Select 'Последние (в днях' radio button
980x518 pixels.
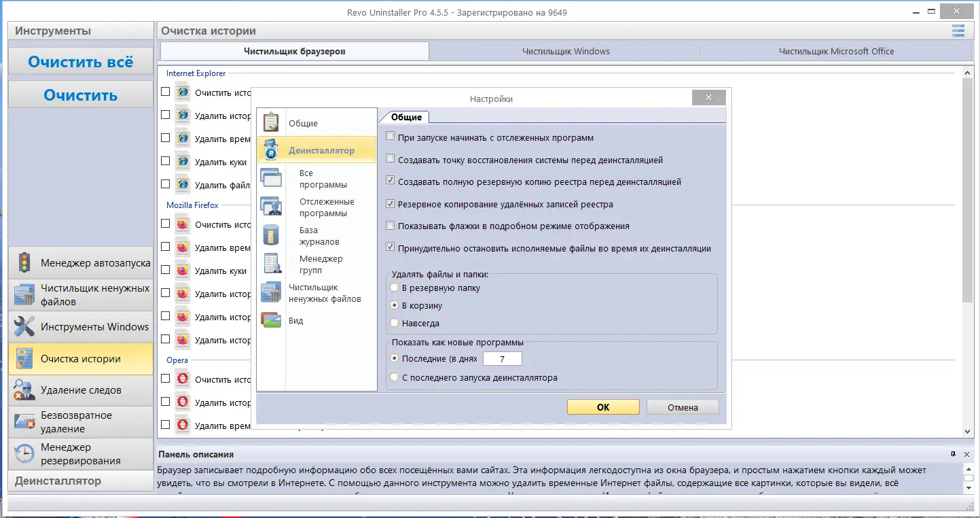(x=394, y=358)
